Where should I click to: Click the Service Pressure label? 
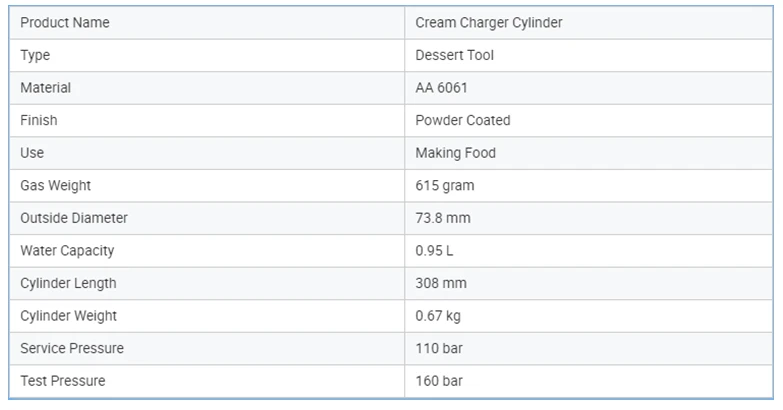coord(72,348)
